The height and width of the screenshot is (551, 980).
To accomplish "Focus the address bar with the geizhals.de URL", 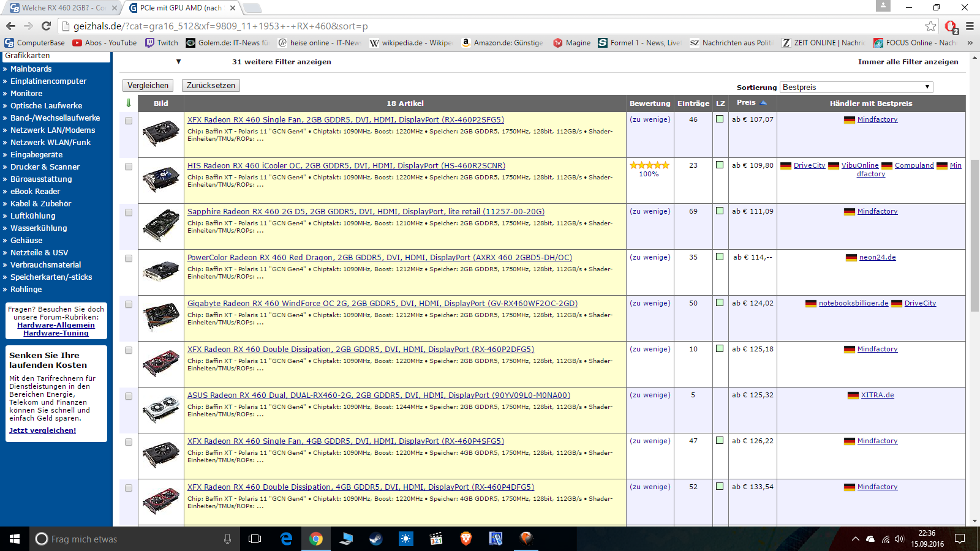I will 490,26.
